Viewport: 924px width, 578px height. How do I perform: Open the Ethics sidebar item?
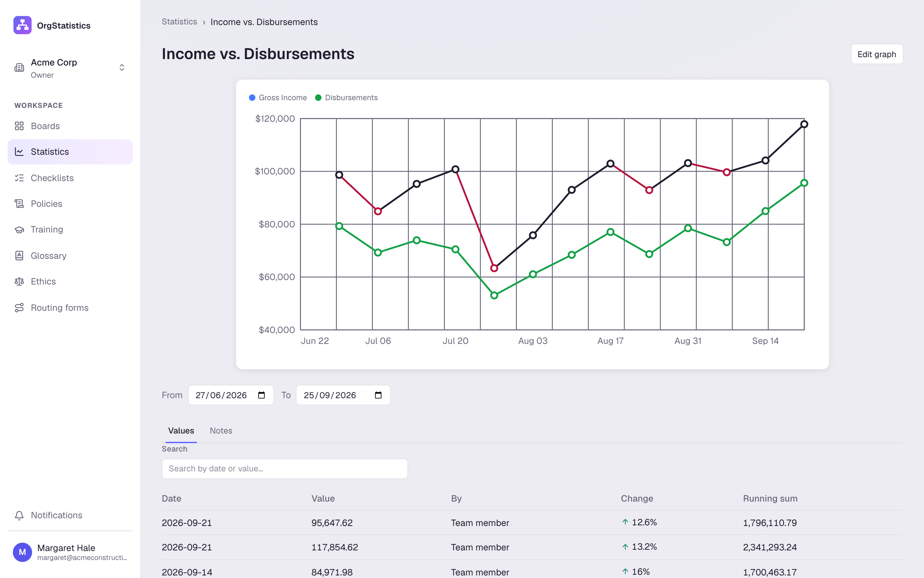(x=70, y=282)
